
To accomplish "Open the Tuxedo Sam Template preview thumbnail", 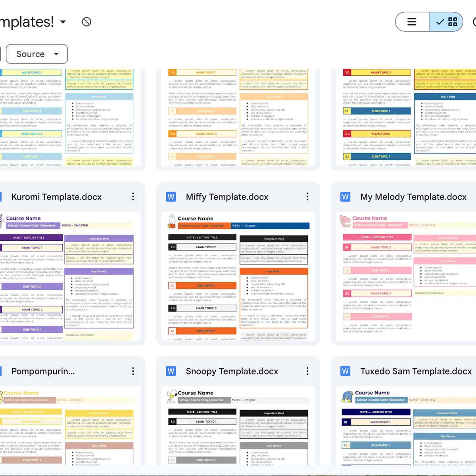I will click(406, 426).
